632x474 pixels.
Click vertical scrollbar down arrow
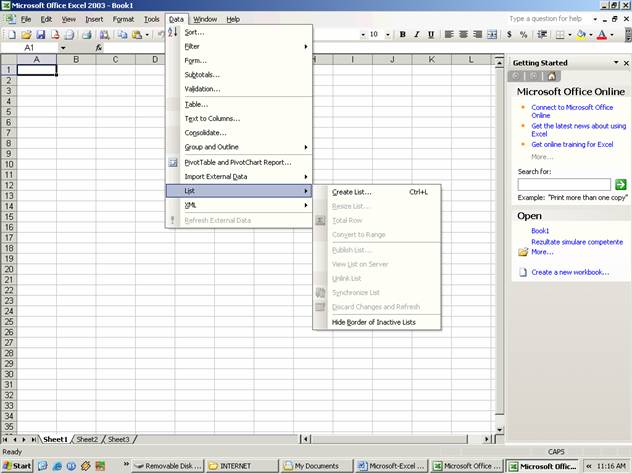coord(499,430)
